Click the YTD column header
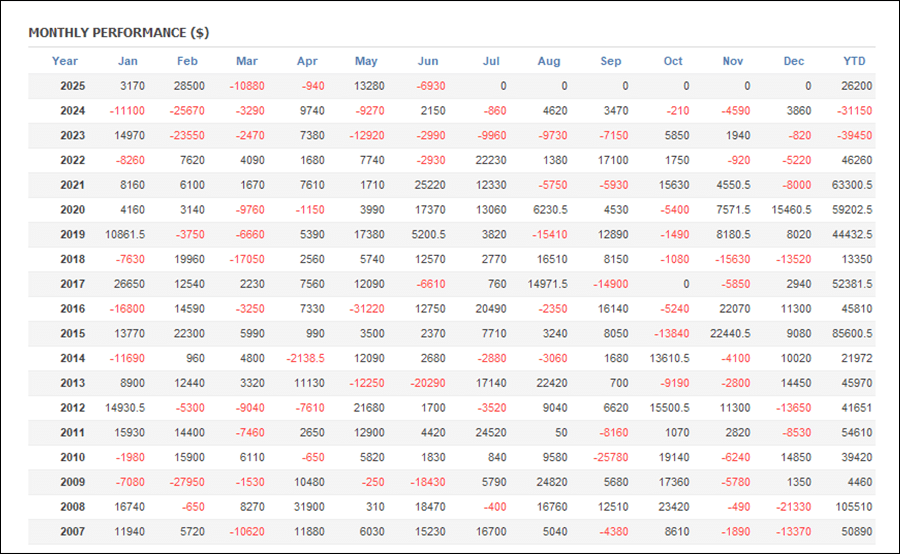The height and width of the screenshot is (554, 900). (x=854, y=61)
